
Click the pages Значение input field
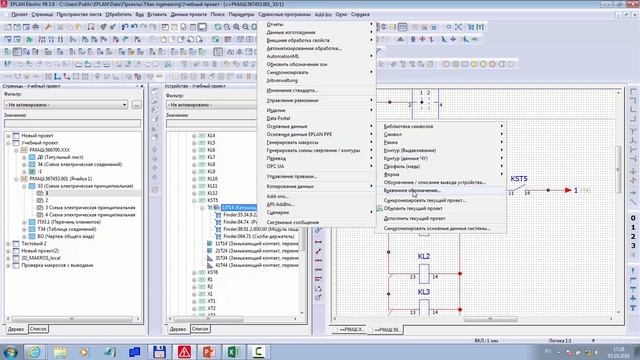pos(72,124)
